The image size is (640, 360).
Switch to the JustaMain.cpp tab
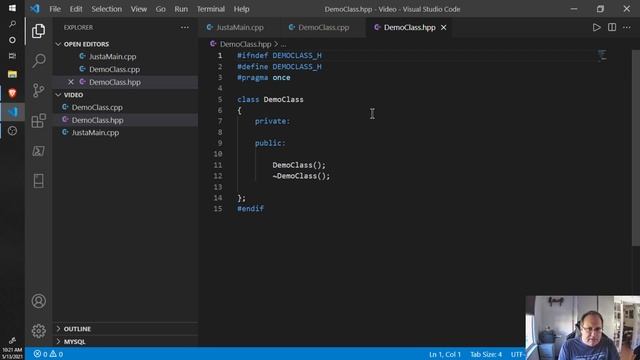240,27
